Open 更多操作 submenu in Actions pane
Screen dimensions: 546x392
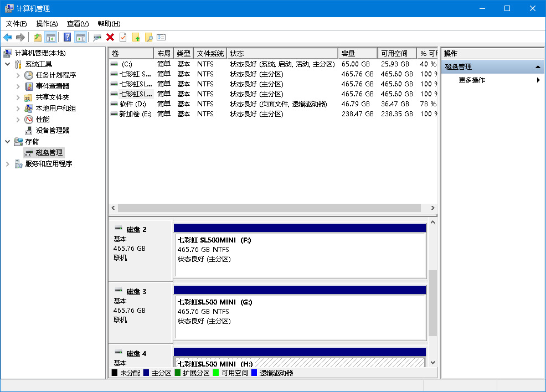[472, 80]
